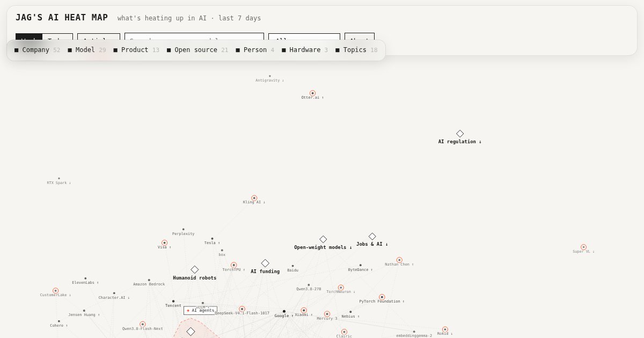Select the Clairic node circle
Screen dimensions: 644x338
(x=345, y=332)
